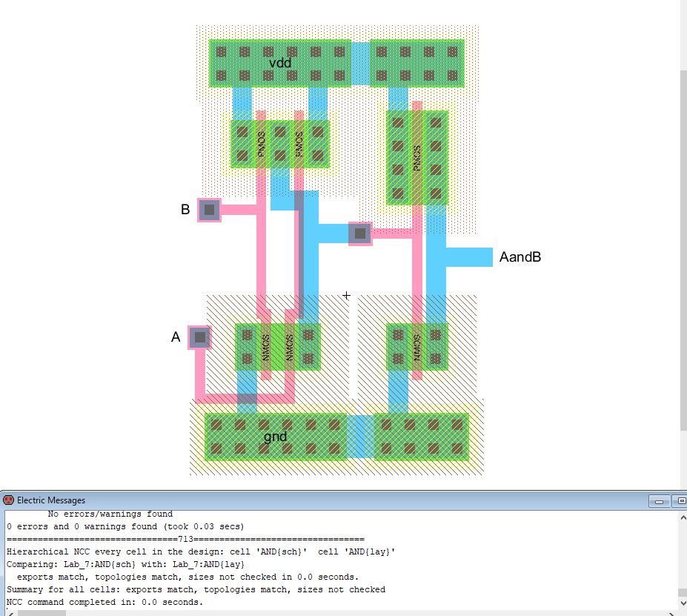
Task: Click the messages vertical scrollbar thumb
Action: (x=683, y=592)
